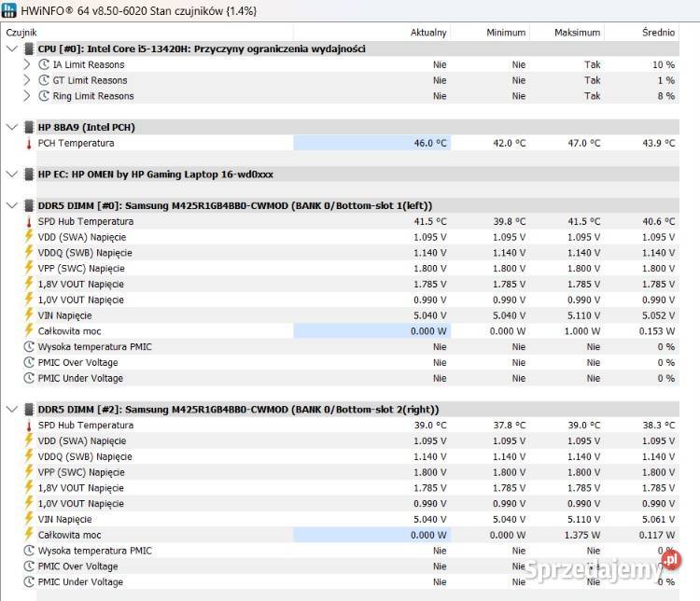Click the 5.061 V average of DIMM [#2] VIN
Image resolution: width=700 pixels, height=601 pixels.
[658, 519]
